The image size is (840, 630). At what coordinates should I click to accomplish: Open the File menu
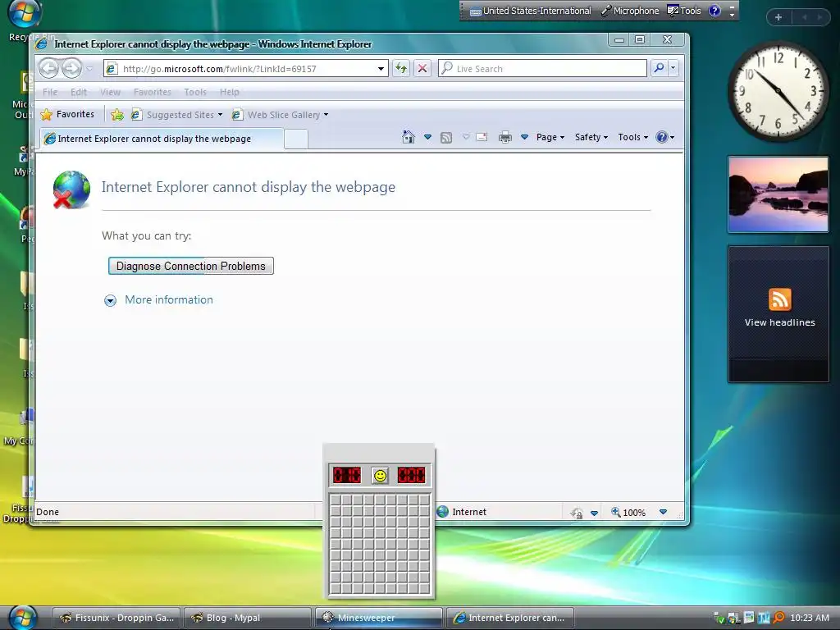coord(50,92)
